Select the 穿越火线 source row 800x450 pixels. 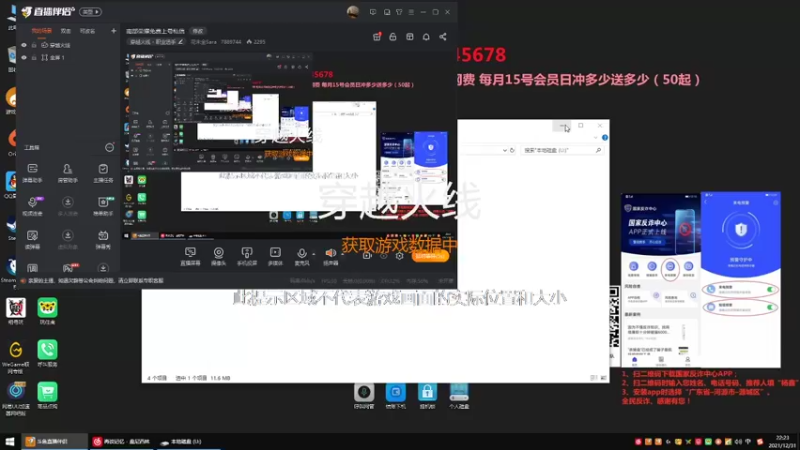click(68, 45)
